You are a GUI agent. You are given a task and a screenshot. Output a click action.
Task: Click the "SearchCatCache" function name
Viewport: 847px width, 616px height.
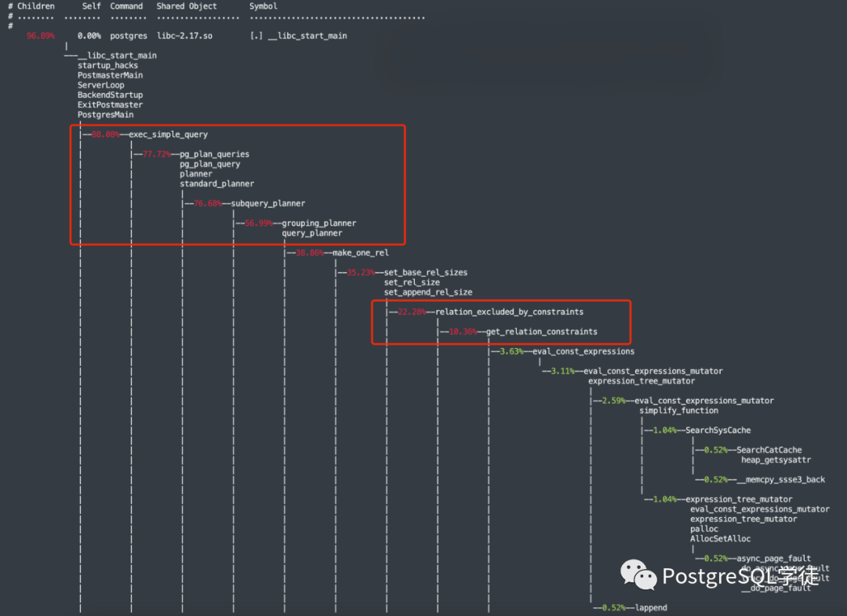click(769, 450)
